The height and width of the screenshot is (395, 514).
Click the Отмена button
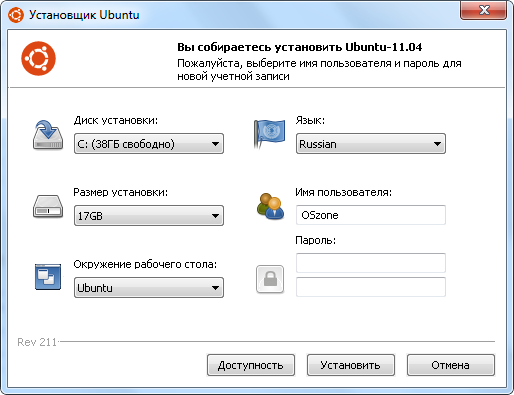pos(451,365)
